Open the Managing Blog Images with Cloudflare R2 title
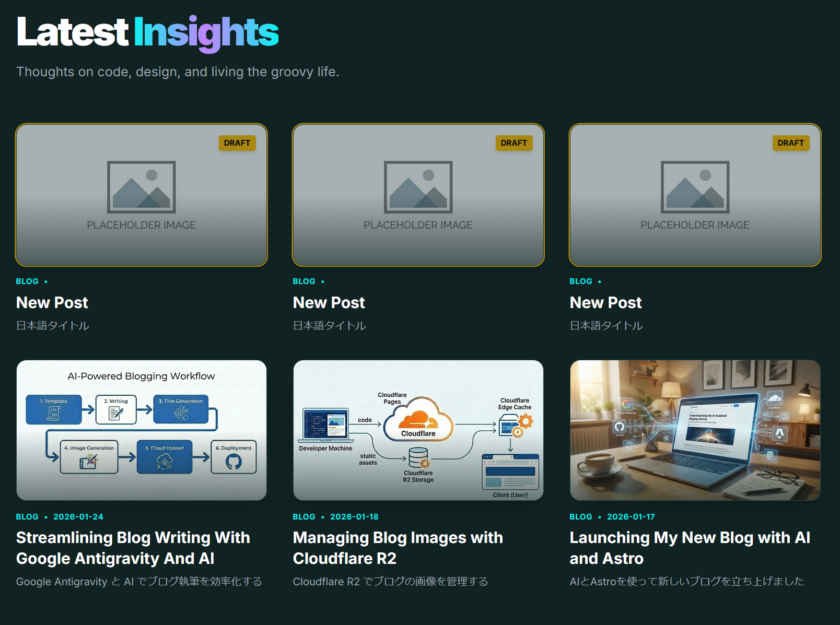 [x=398, y=548]
